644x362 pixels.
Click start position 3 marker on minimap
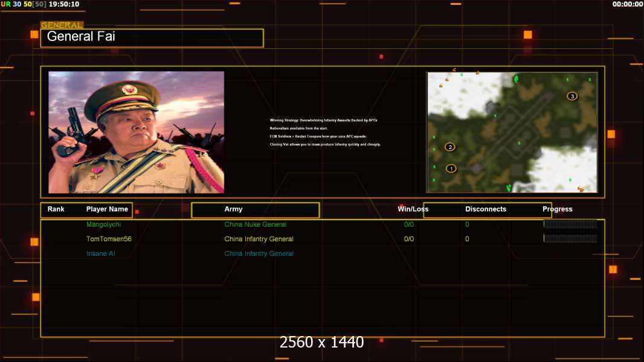coord(572,96)
